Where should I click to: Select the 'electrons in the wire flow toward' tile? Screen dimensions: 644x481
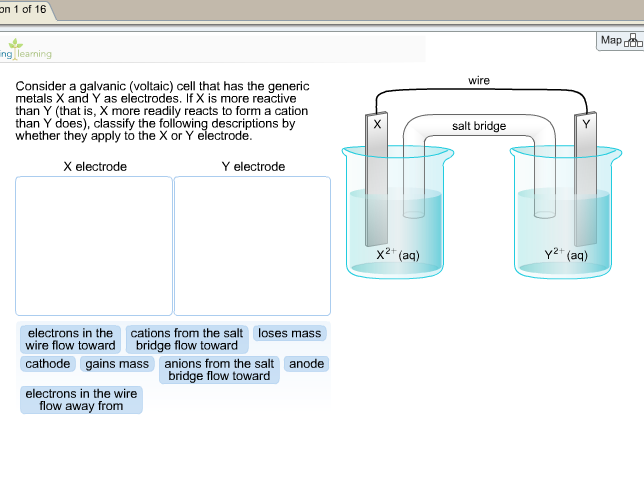(70, 339)
